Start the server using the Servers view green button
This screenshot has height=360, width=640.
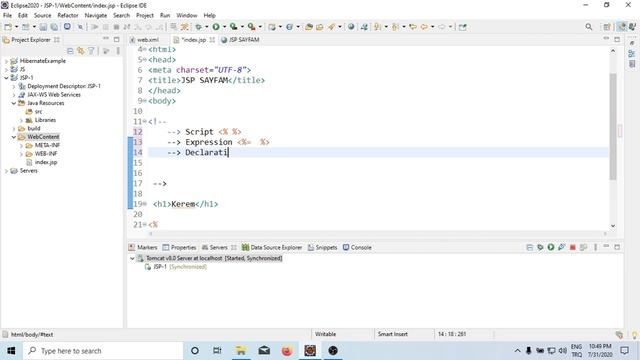pyautogui.click(x=551, y=247)
